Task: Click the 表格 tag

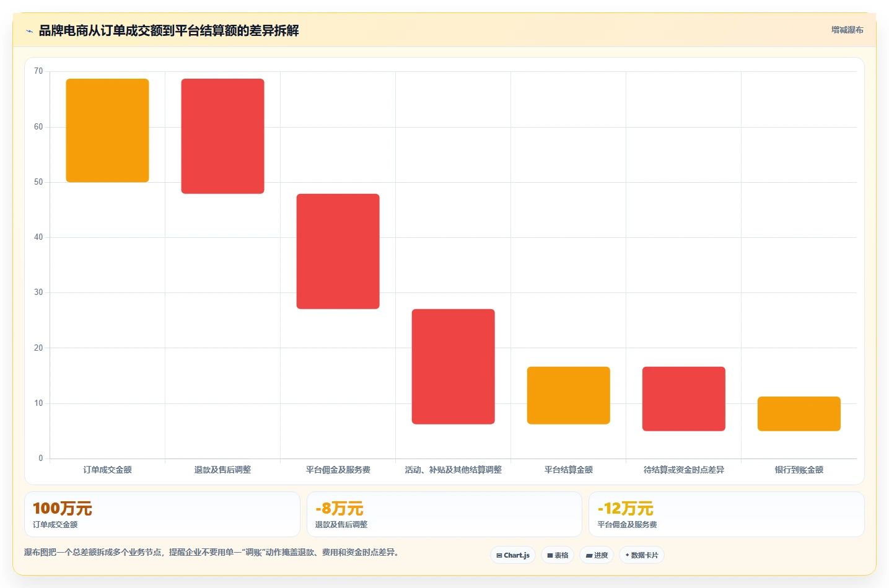Action: coord(558,555)
